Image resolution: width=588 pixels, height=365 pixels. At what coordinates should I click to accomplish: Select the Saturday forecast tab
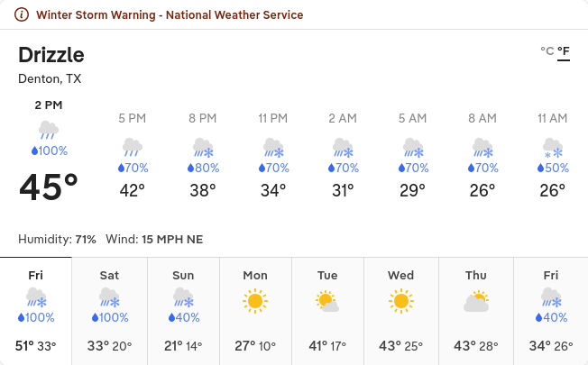109,309
